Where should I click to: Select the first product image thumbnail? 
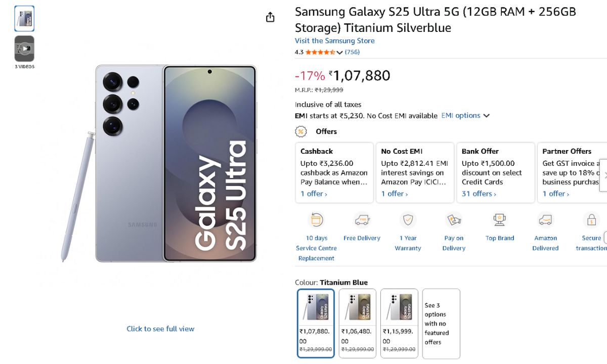(x=24, y=19)
